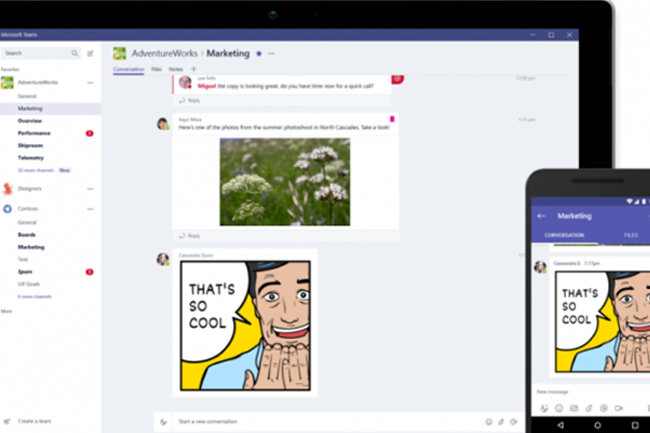Select the Shiproom channel
650x433 pixels.
click(x=30, y=145)
